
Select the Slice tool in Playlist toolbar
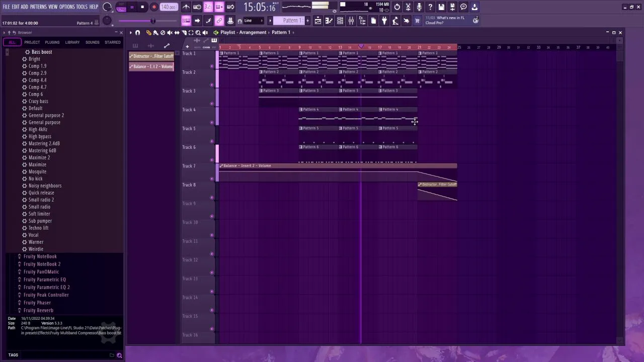coord(184,33)
